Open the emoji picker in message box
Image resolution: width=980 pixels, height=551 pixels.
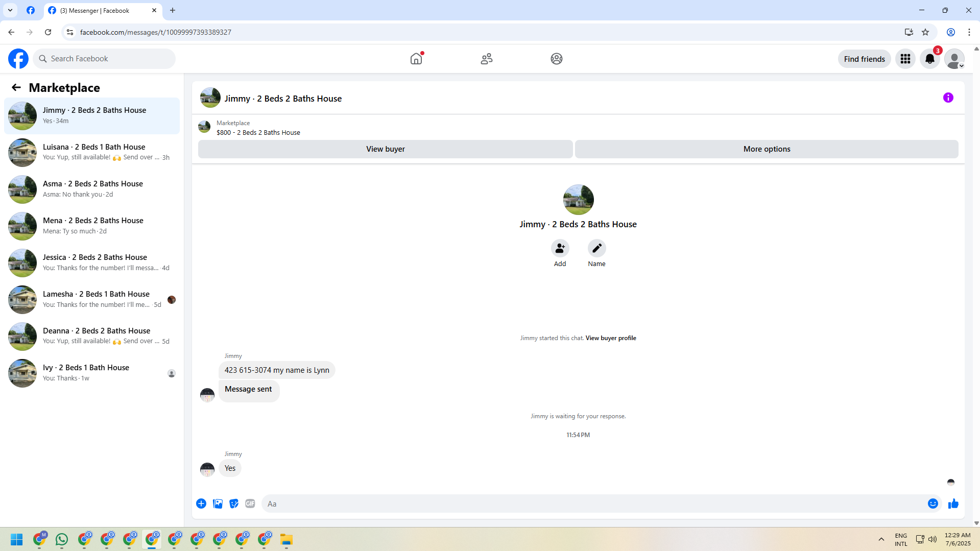pyautogui.click(x=933, y=504)
